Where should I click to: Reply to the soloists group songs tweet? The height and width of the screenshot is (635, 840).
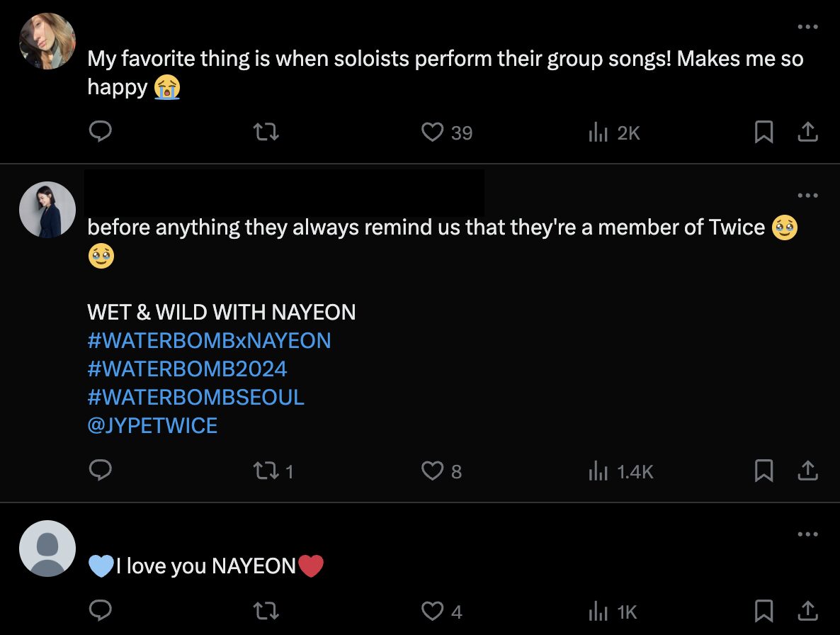click(x=101, y=132)
